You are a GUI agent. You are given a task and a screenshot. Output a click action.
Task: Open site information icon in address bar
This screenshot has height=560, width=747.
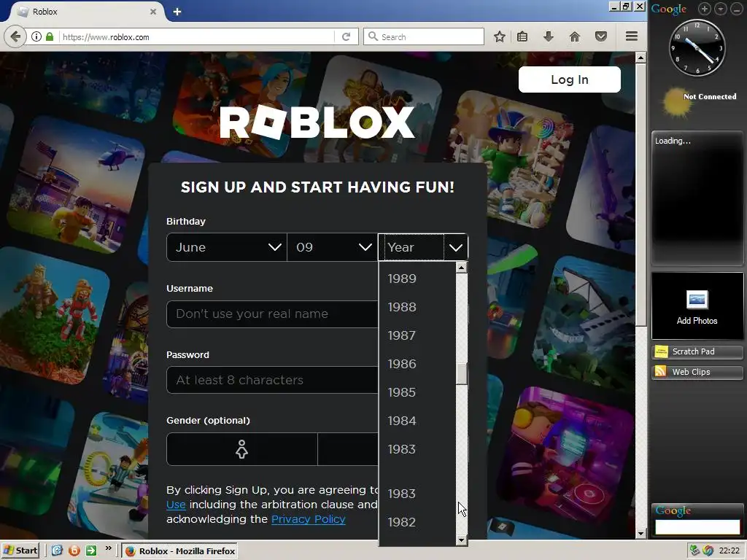36,36
